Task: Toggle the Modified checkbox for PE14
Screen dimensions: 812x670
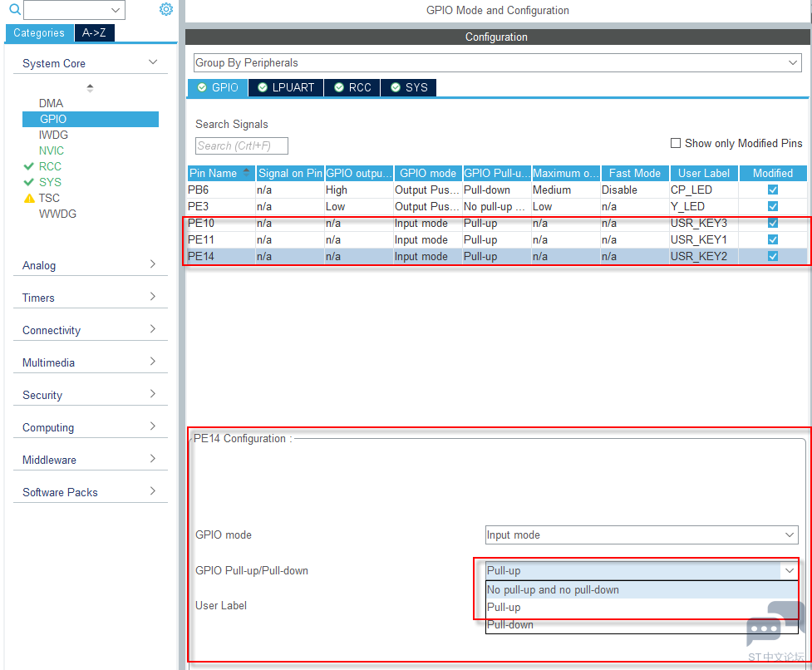Action: (x=773, y=256)
